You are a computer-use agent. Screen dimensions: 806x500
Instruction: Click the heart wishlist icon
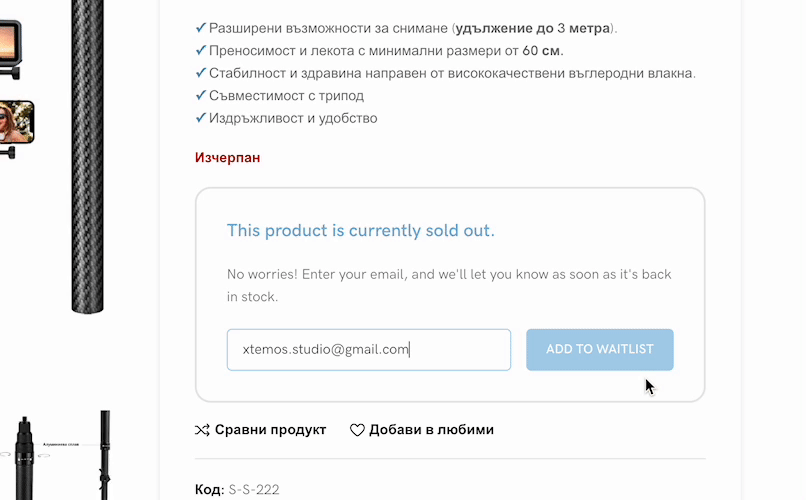pyautogui.click(x=357, y=430)
